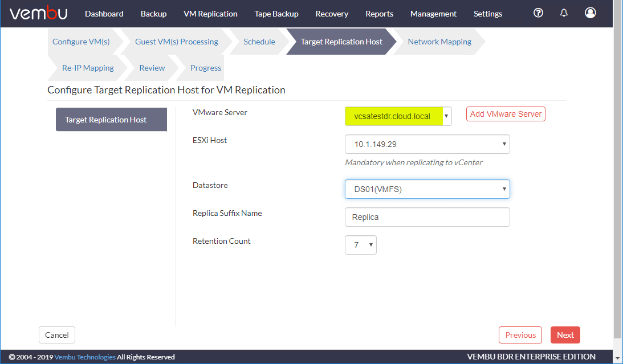This screenshot has width=623, height=364.
Task: Go to the Schedule step
Action: click(259, 42)
